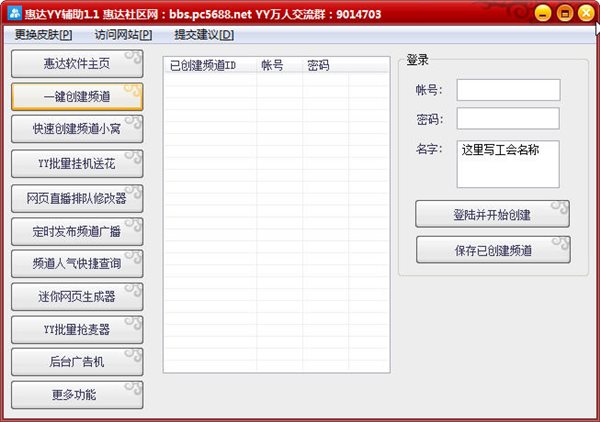The width and height of the screenshot is (600, 422).
Task: Launch 迷你网页生成器
Action: click(x=77, y=297)
